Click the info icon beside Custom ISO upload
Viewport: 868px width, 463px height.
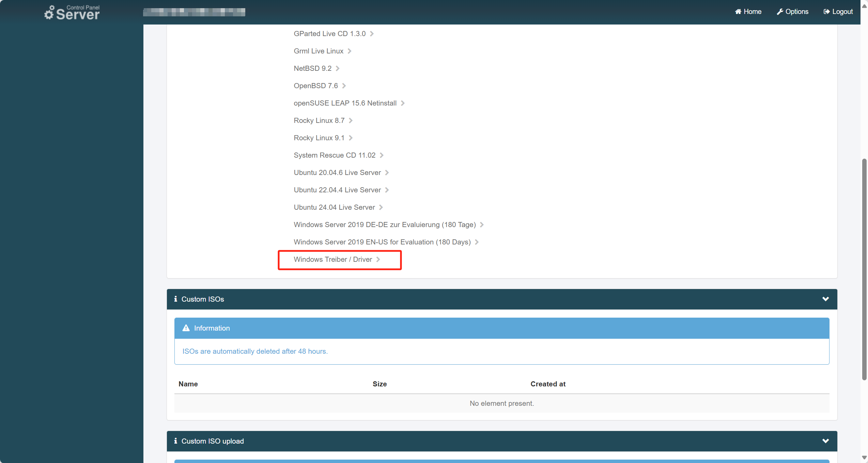coord(175,441)
